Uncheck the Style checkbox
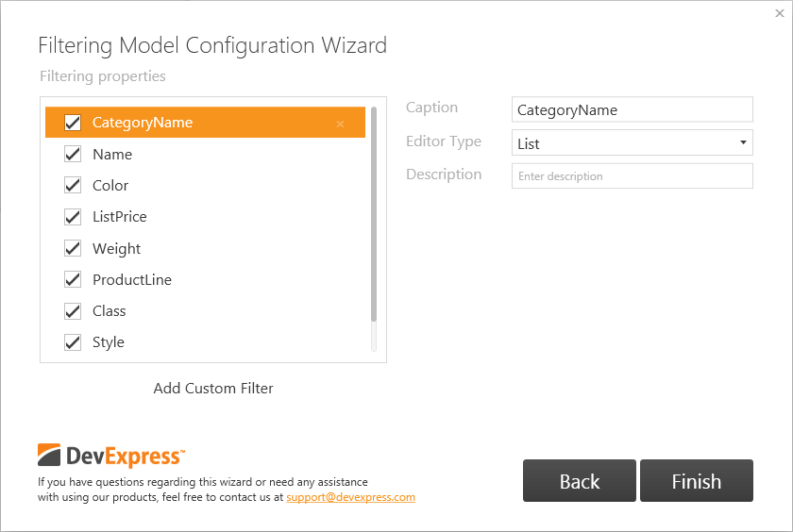Screen dimensions: 793x532 tap(73, 342)
